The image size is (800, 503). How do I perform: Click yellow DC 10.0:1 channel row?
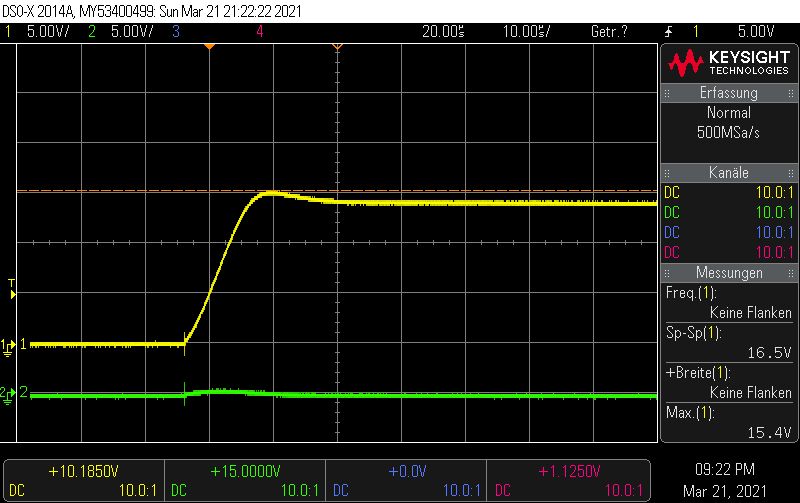(729, 192)
